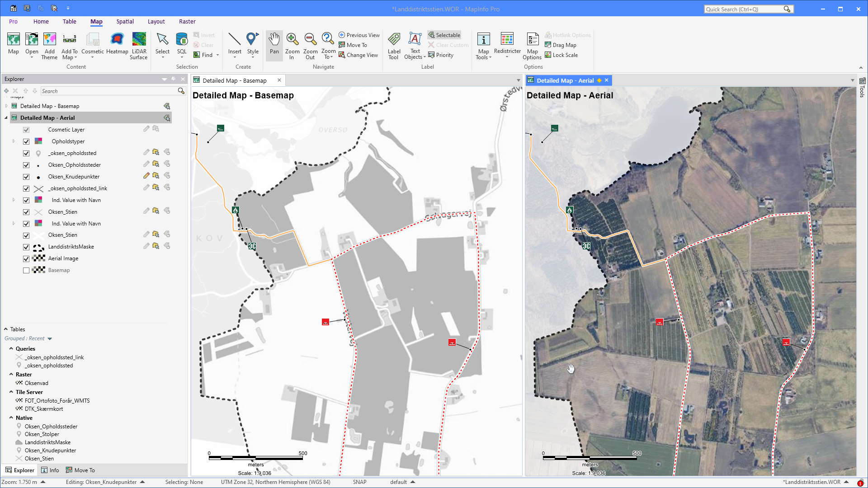This screenshot has height=488, width=868.
Task: Uncheck the LanddistriktsMaske layer
Action: tap(26, 247)
